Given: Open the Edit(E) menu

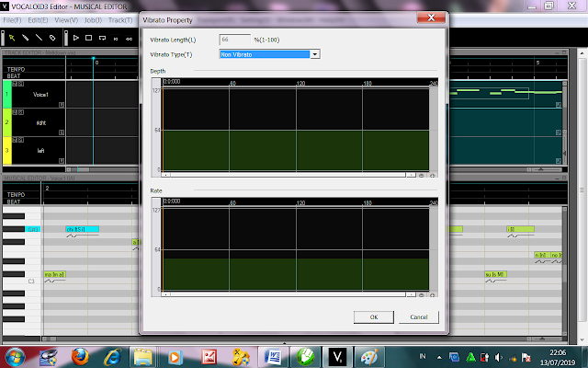Looking at the screenshot, I should [38, 20].
